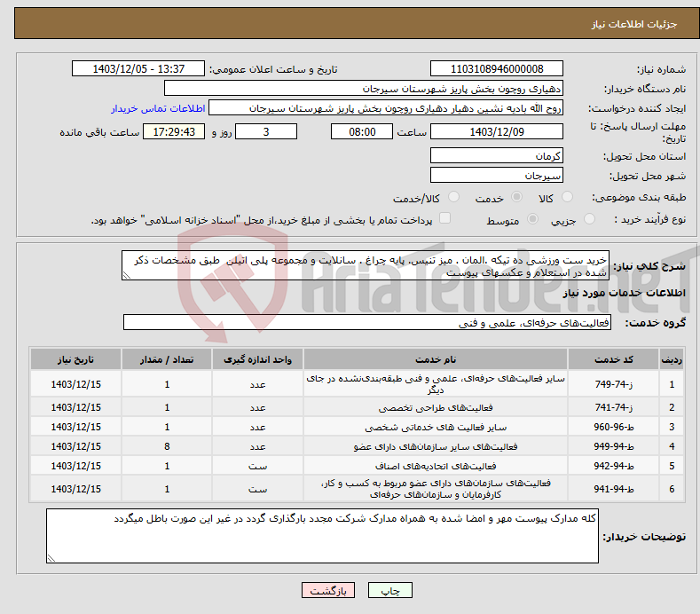Click the تعداد / مقدار column header
This screenshot has width=700, height=614.
click(x=167, y=359)
